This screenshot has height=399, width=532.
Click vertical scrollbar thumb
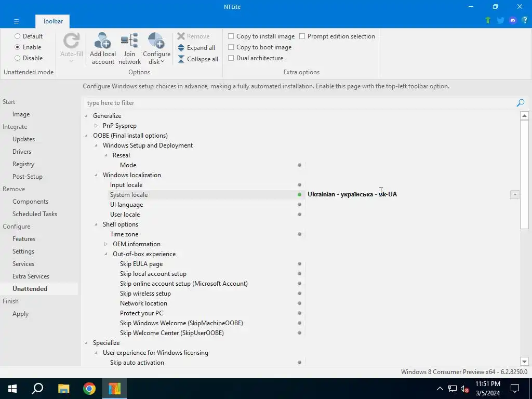[x=524, y=175]
